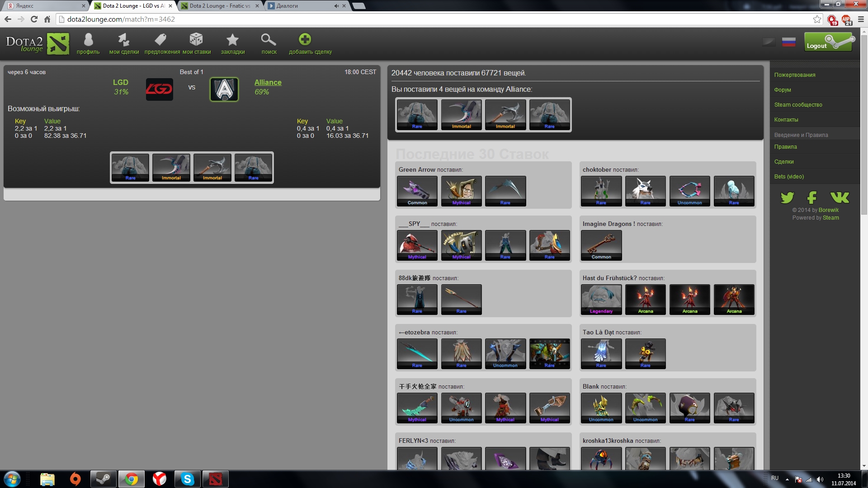Open Правила sidebar link

[x=785, y=147]
